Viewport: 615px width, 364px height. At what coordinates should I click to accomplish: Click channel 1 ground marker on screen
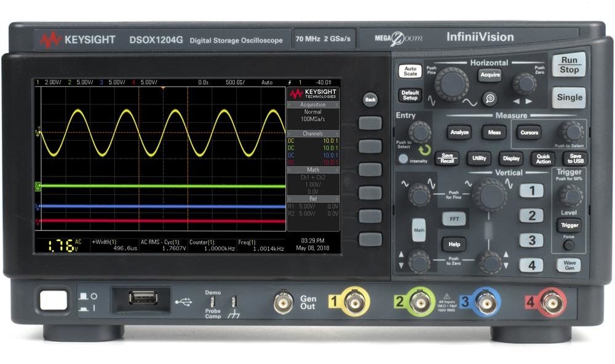(38, 133)
